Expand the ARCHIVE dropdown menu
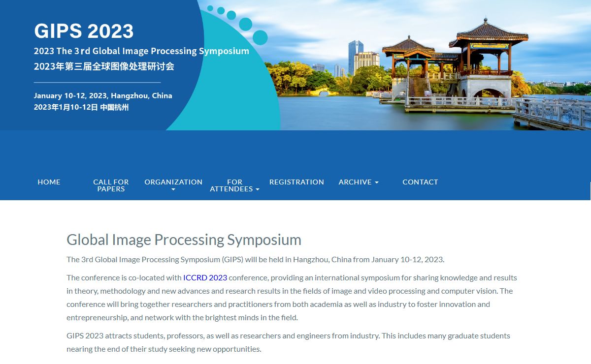This screenshot has width=591, height=364. point(355,182)
